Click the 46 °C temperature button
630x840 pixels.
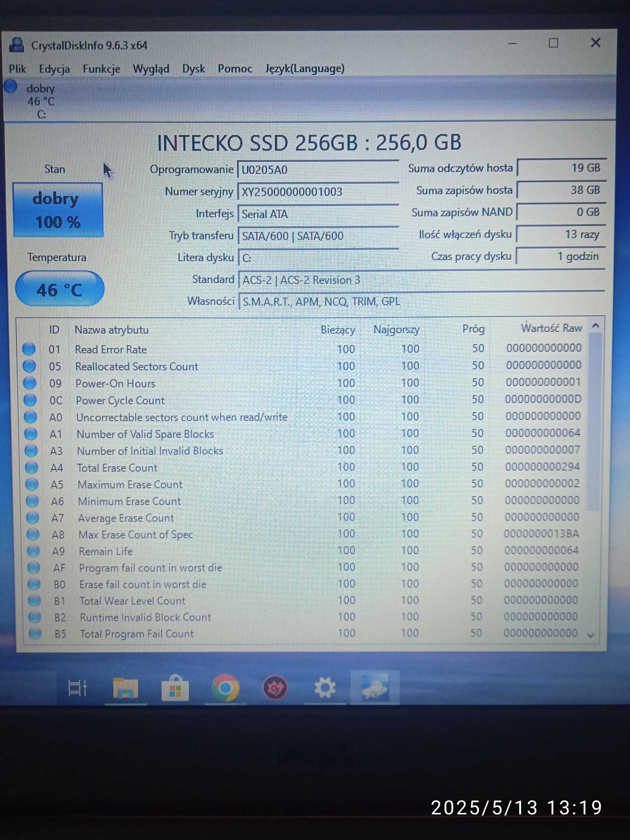click(60, 289)
